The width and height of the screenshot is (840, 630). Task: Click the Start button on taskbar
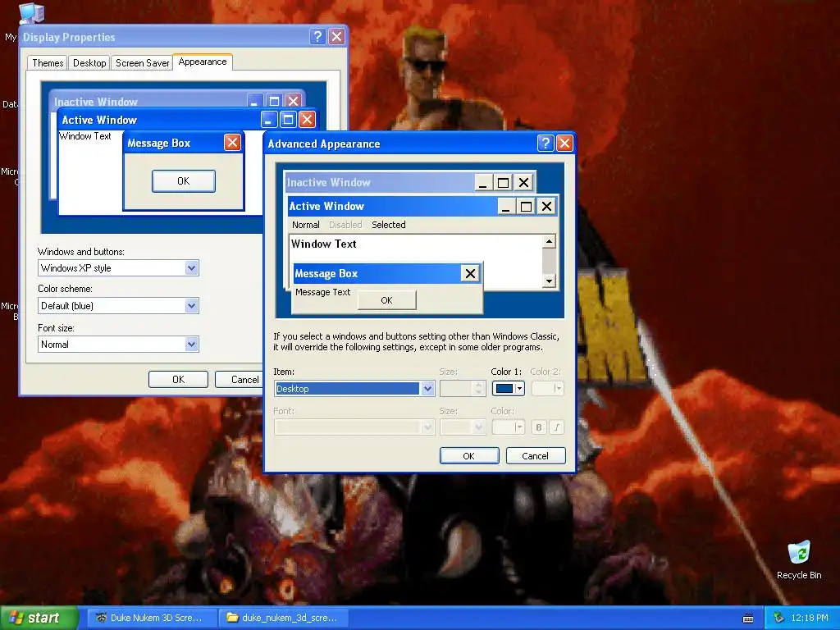point(39,619)
